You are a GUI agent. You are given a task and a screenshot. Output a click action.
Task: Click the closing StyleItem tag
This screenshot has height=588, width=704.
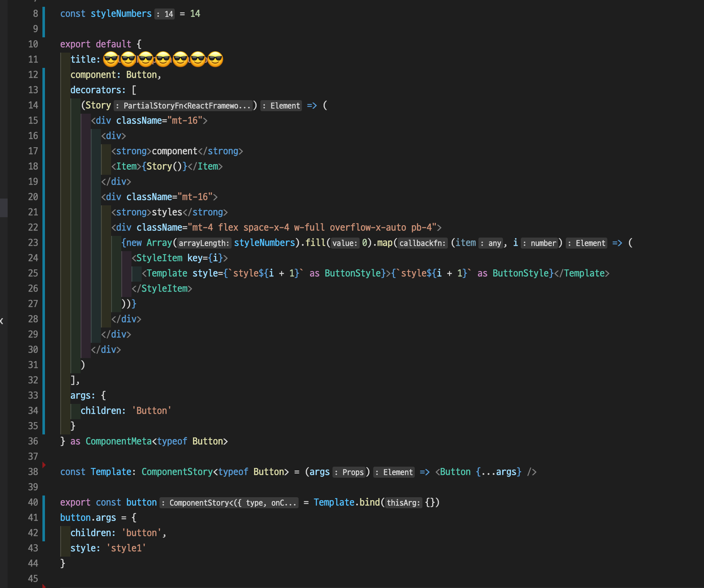tap(162, 288)
